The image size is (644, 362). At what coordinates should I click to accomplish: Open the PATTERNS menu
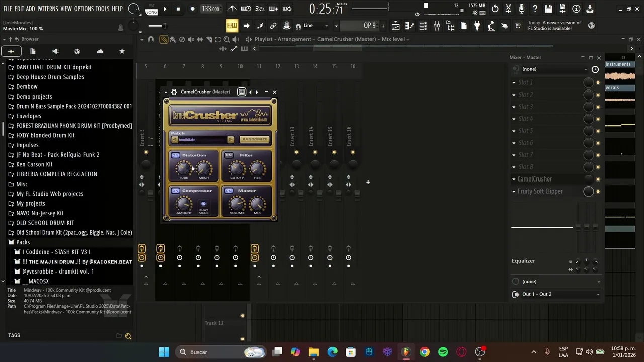tap(47, 9)
